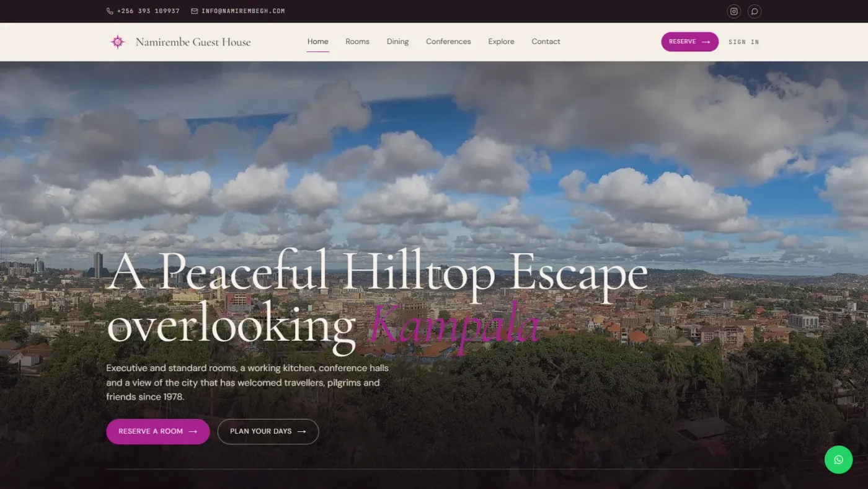Click the purple RESERVE header button
The image size is (868, 489).
pos(689,42)
